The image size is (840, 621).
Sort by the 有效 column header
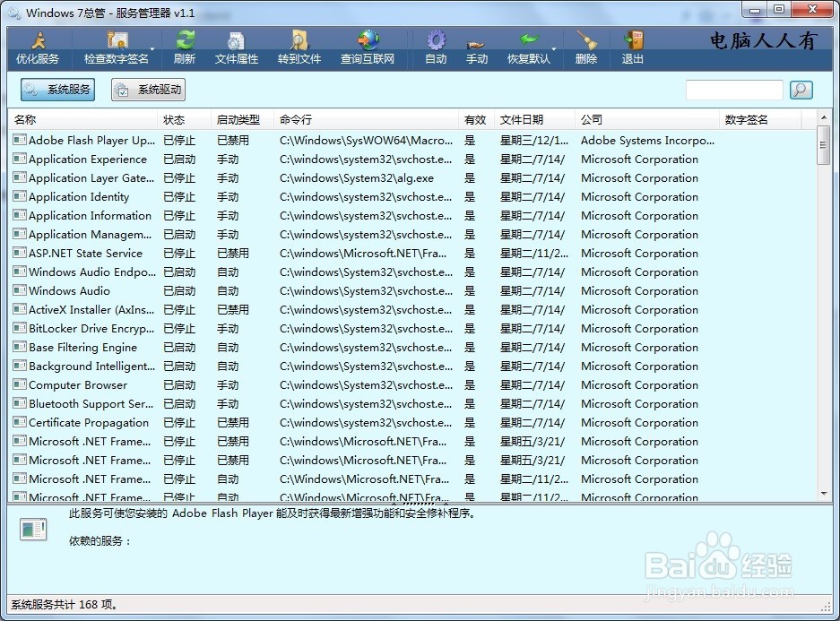click(x=476, y=120)
